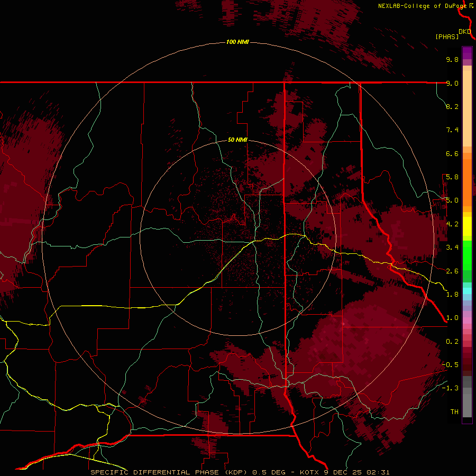476x476 pixels.
Task: Click the 9.8 scale value
Action: (x=452, y=59)
